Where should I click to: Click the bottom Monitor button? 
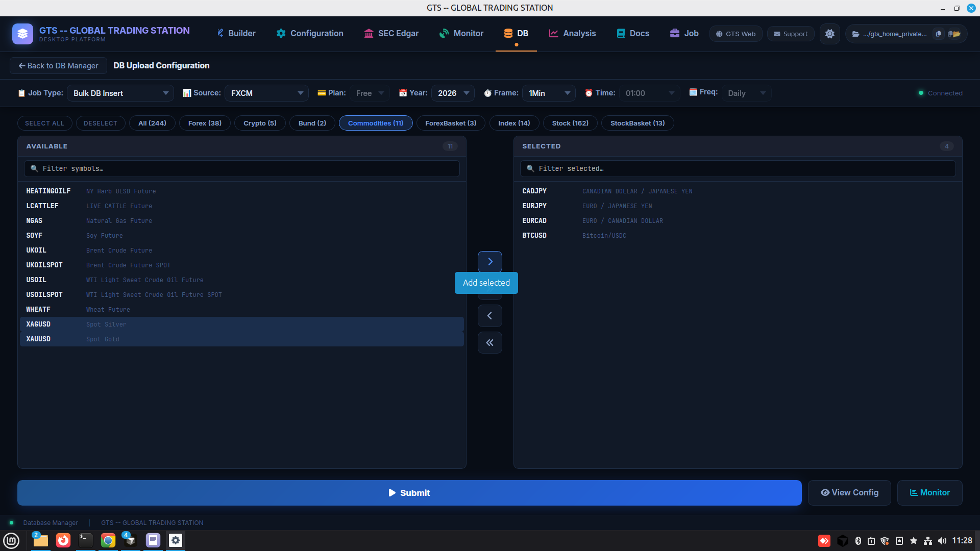pos(930,493)
